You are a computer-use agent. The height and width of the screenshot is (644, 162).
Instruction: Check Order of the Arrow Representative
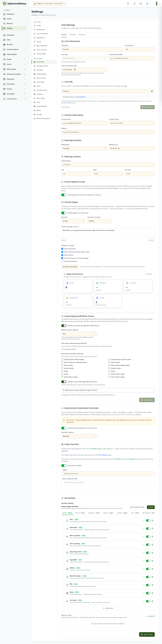[x=62, y=362]
